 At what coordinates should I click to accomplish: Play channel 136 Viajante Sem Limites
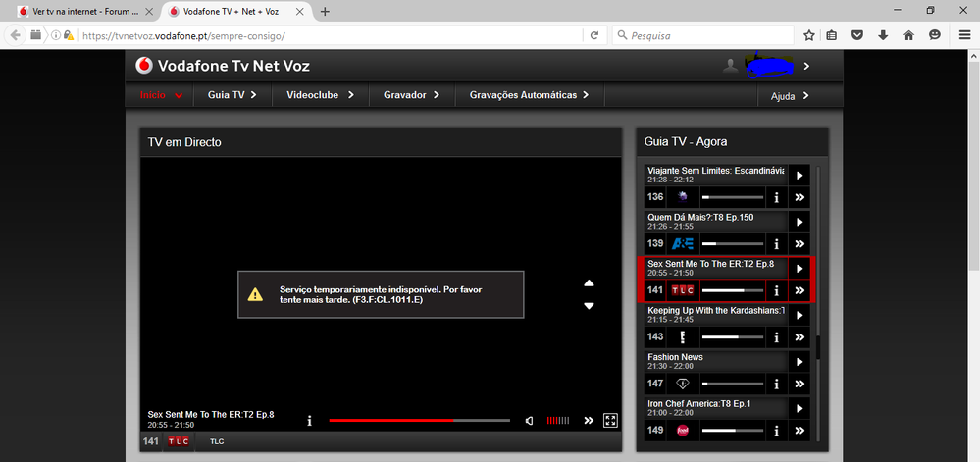pos(799,176)
